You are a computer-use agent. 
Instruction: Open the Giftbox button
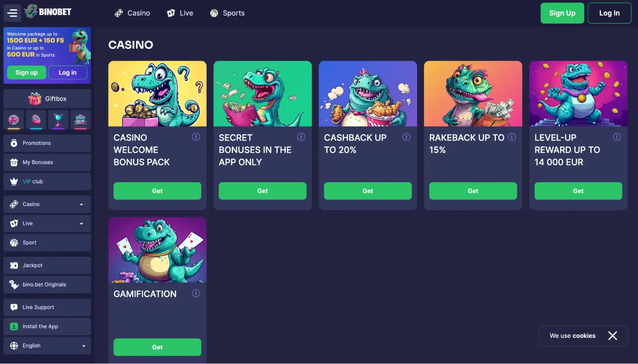tap(47, 99)
